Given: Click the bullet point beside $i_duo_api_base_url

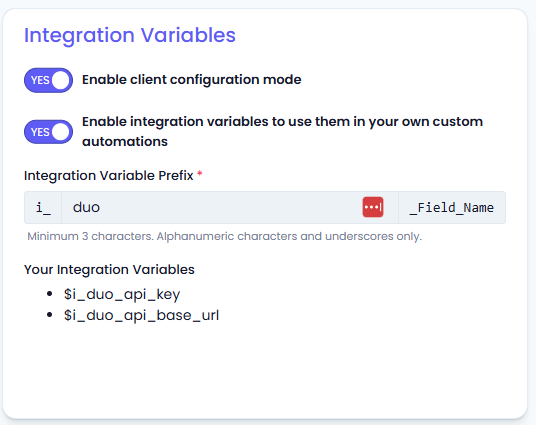Looking at the screenshot, I should coord(50,315).
